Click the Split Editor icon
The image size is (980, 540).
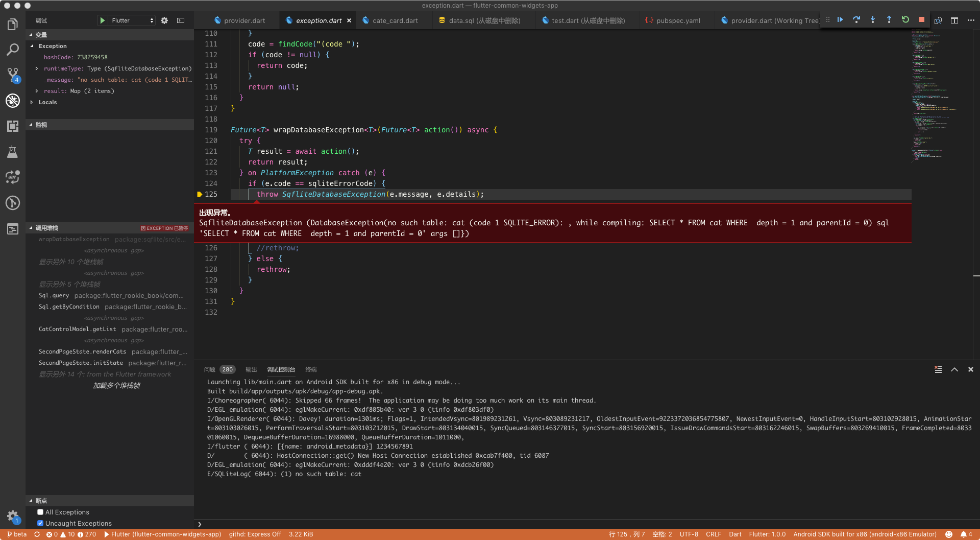point(954,20)
